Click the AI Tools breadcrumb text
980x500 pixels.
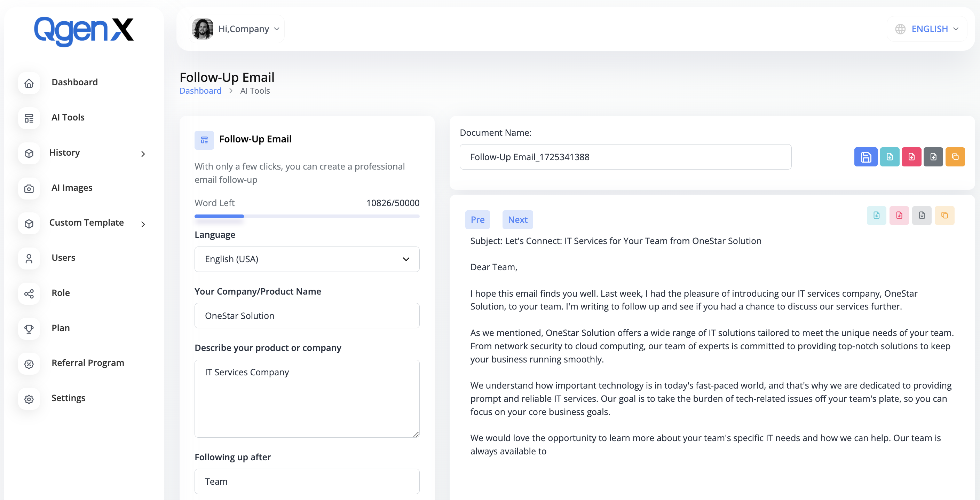[x=255, y=91]
